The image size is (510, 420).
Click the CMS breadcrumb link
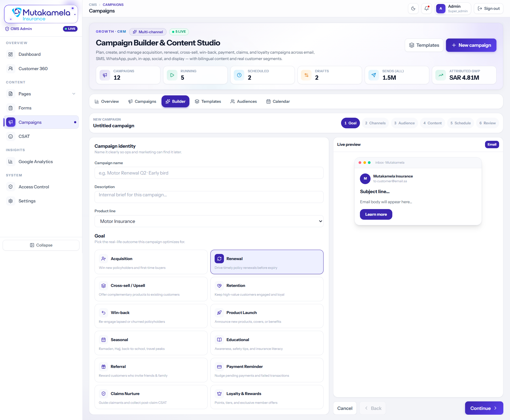click(93, 5)
